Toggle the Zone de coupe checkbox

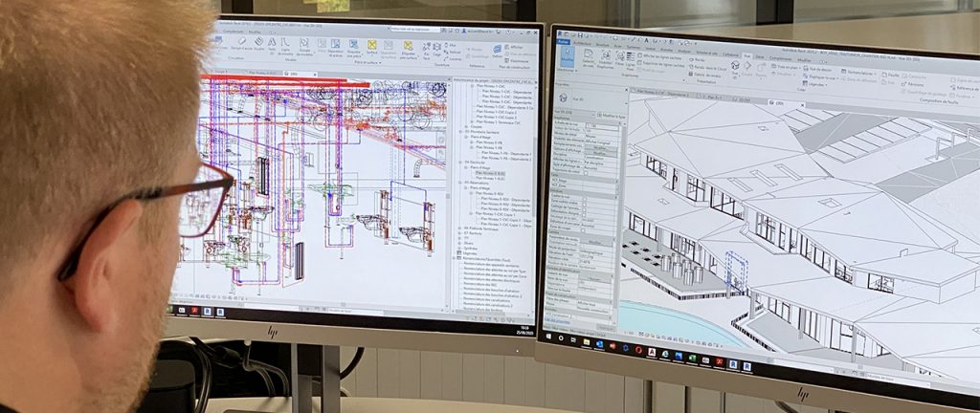click(583, 230)
